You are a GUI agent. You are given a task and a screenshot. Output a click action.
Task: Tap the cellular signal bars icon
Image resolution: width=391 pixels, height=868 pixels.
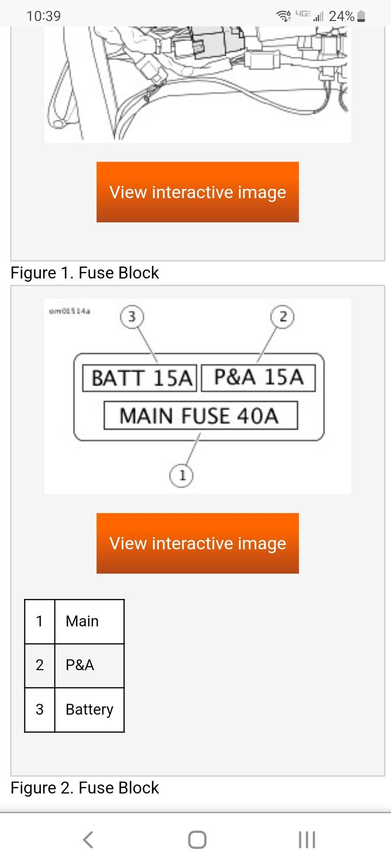(x=318, y=16)
